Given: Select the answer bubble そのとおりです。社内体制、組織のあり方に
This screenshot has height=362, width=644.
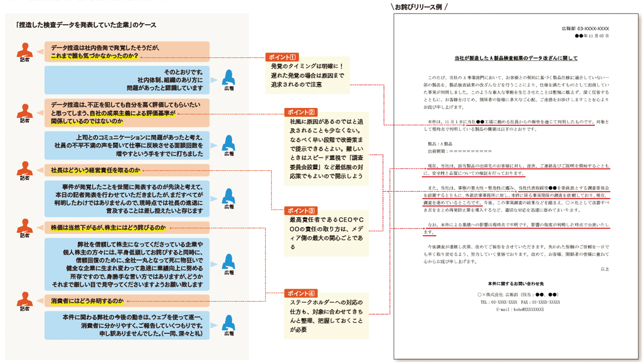Looking at the screenshot, I should 127,80.
